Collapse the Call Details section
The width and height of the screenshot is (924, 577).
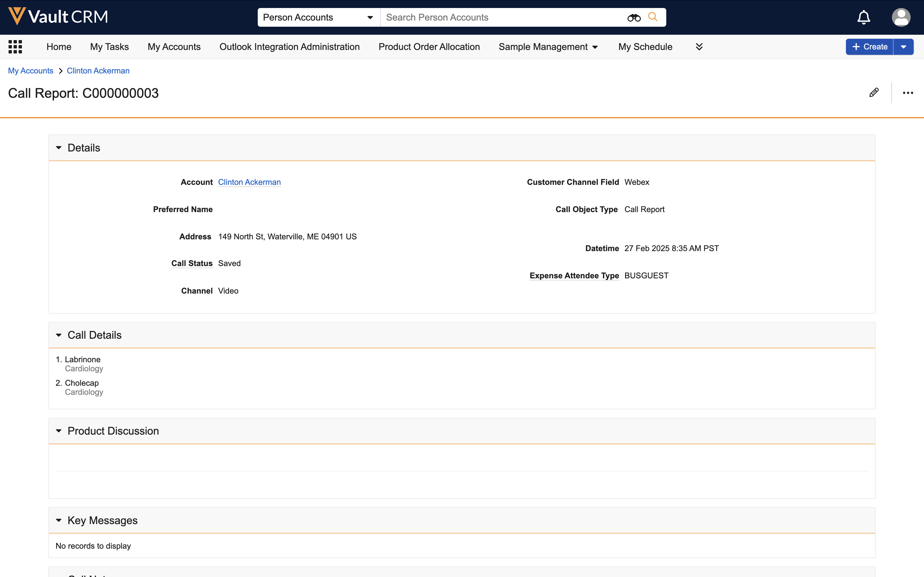(x=59, y=335)
